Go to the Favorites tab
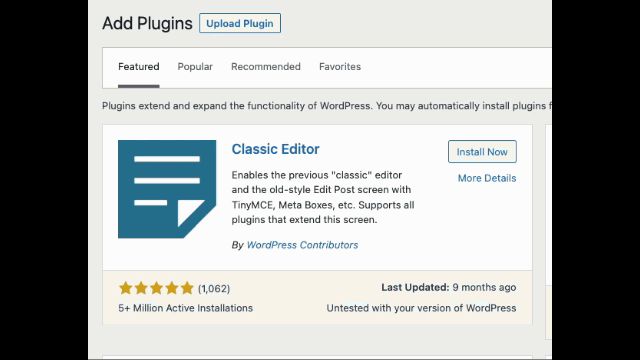 [340, 67]
